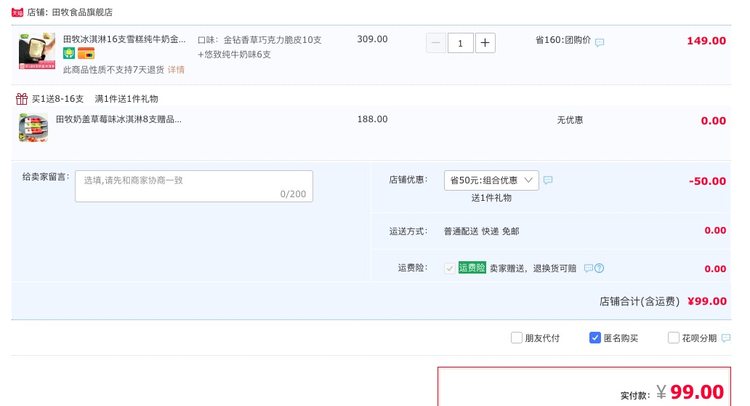Click the 送1件礼物 text under dropdown
The height and width of the screenshot is (406, 750).
pyautogui.click(x=491, y=198)
